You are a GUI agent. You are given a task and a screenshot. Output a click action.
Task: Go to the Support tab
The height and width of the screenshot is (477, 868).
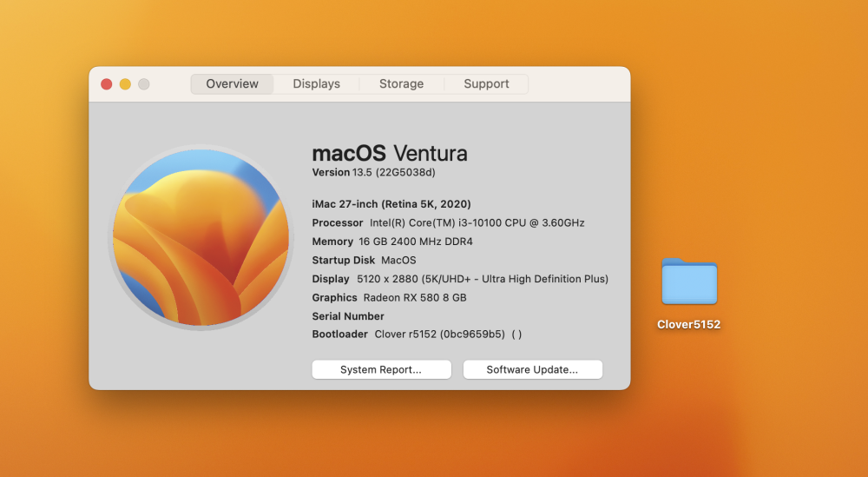[486, 84]
